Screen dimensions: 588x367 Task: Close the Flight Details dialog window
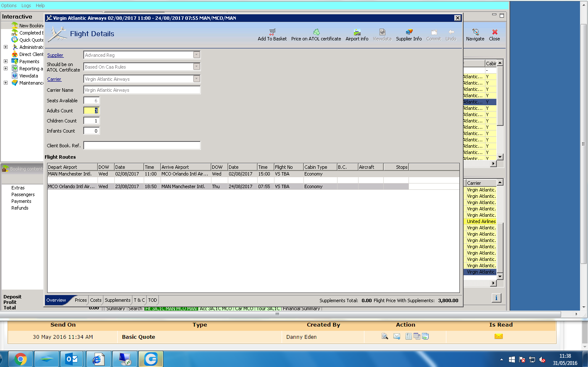pos(458,18)
